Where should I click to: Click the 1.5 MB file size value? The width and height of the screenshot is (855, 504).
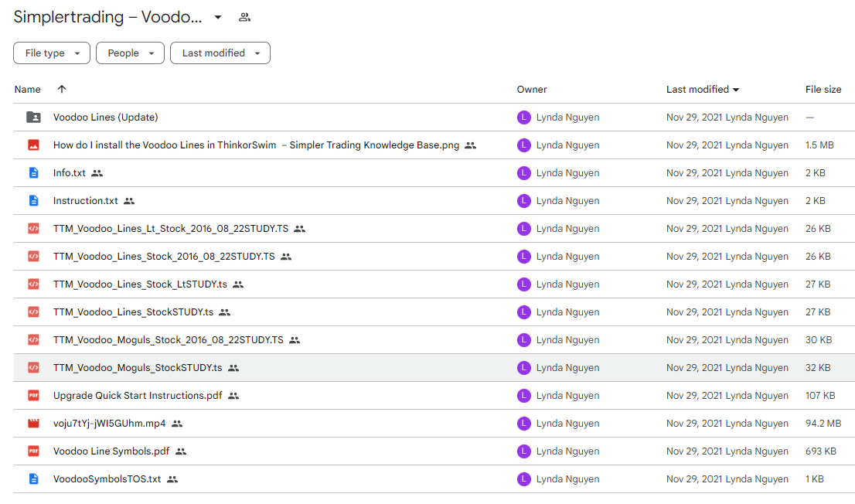(819, 145)
